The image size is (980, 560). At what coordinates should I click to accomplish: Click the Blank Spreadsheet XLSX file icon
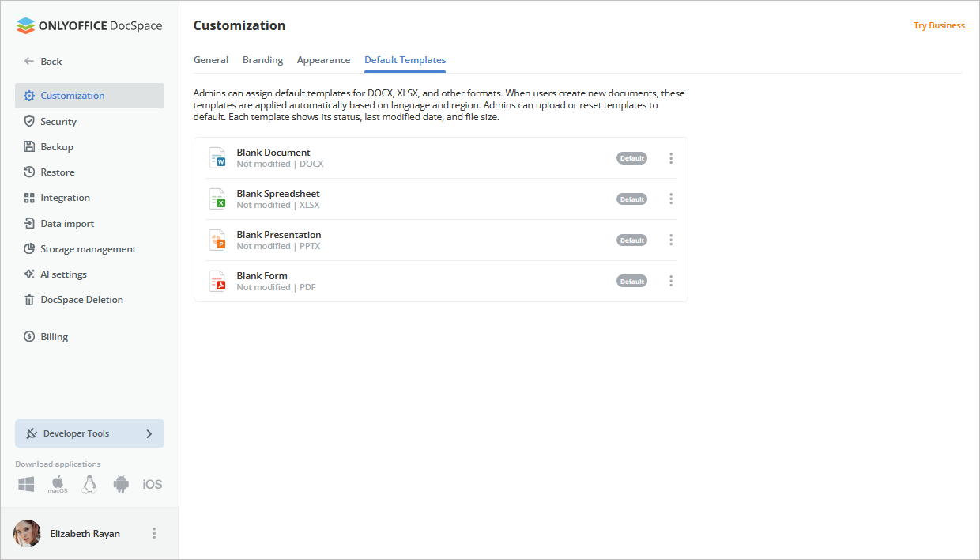pyautogui.click(x=217, y=199)
